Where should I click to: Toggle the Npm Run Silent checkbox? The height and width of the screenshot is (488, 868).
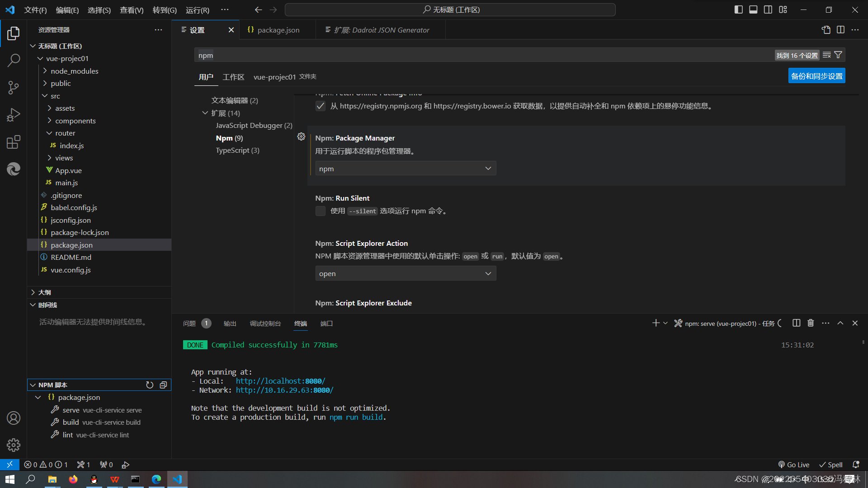321,211
